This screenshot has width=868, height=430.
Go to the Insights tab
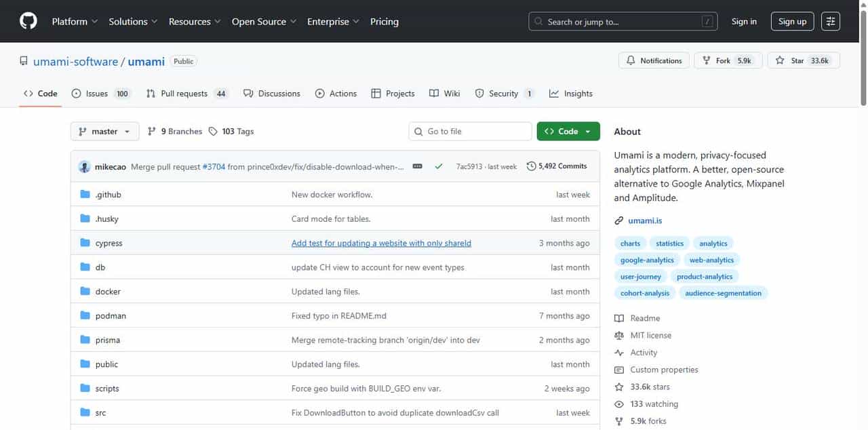(571, 94)
